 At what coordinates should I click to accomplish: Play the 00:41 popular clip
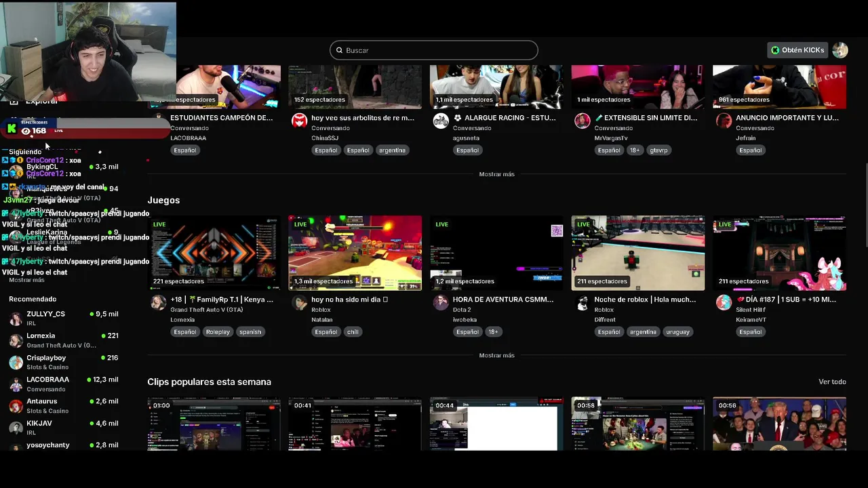pyautogui.click(x=355, y=424)
